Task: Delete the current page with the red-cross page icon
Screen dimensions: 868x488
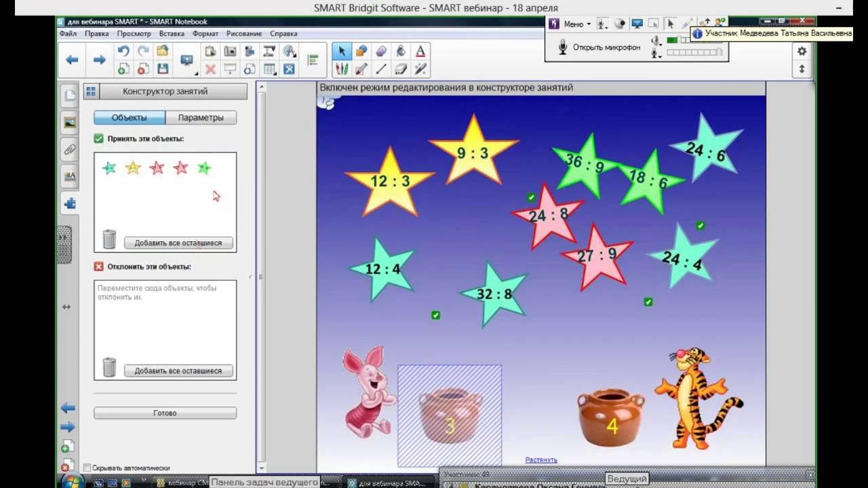Action: pos(143,68)
